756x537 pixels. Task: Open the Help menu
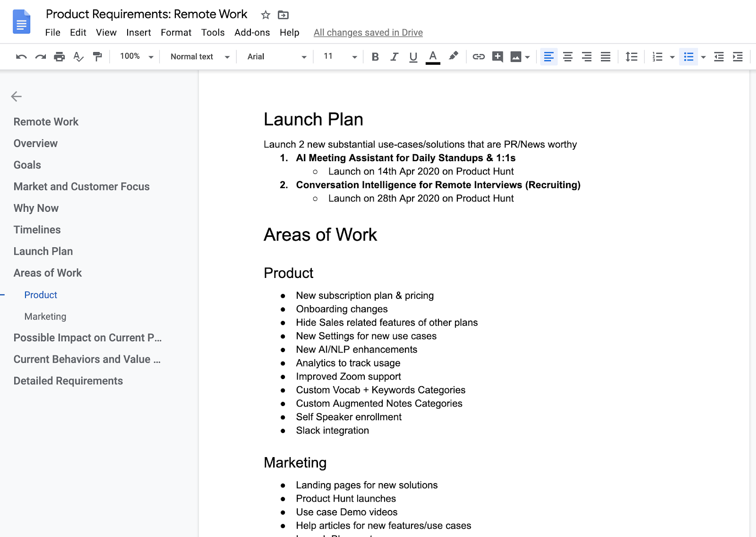point(290,33)
